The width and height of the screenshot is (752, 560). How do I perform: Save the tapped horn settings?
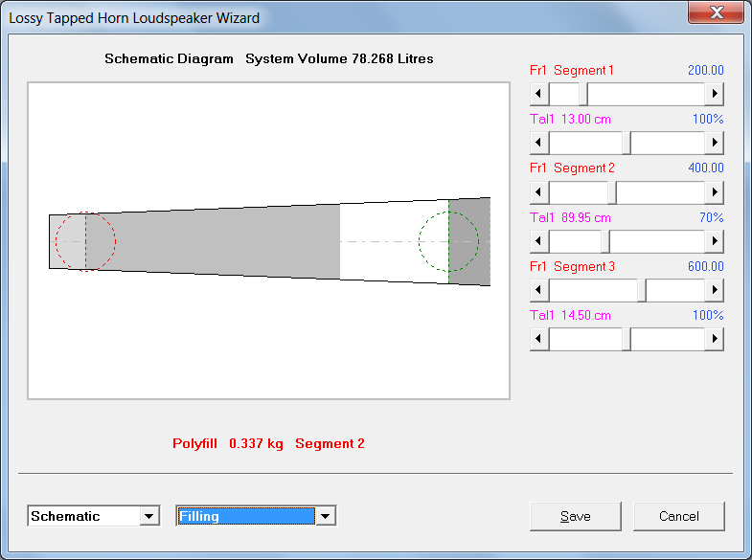pyautogui.click(x=575, y=516)
